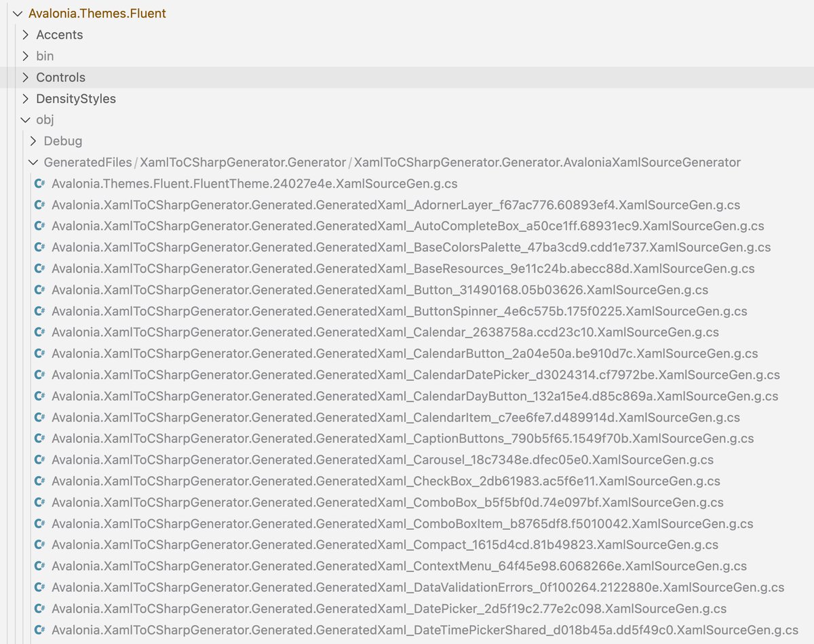Click C# icon of GeneratedXaml_Compact file

pos(40,545)
